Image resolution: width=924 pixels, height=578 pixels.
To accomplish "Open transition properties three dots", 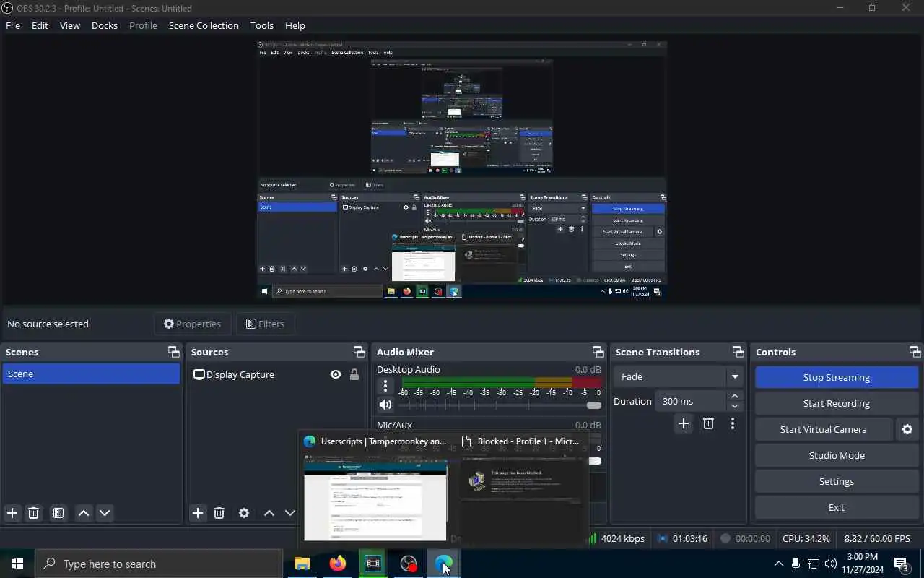I will (x=733, y=424).
